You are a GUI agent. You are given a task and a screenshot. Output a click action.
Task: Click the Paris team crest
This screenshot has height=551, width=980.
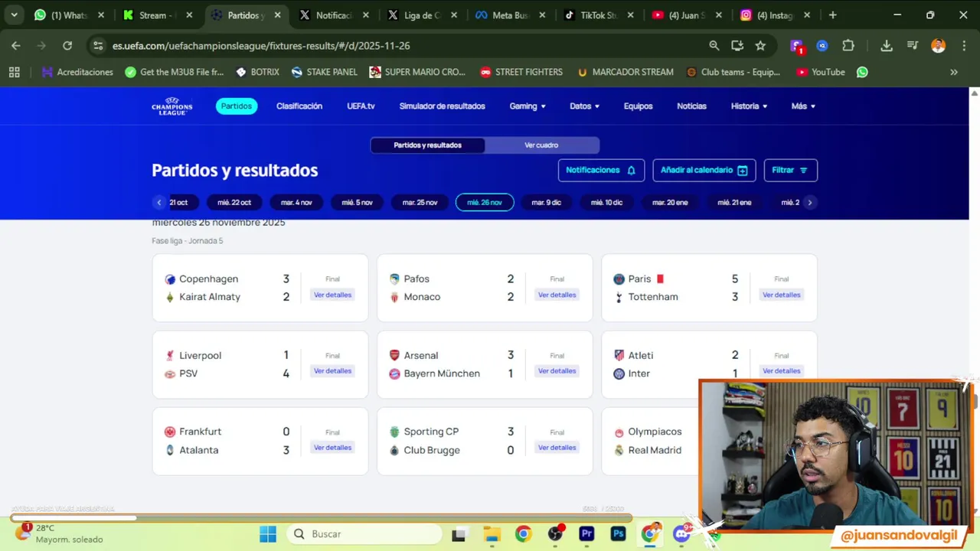619,279
